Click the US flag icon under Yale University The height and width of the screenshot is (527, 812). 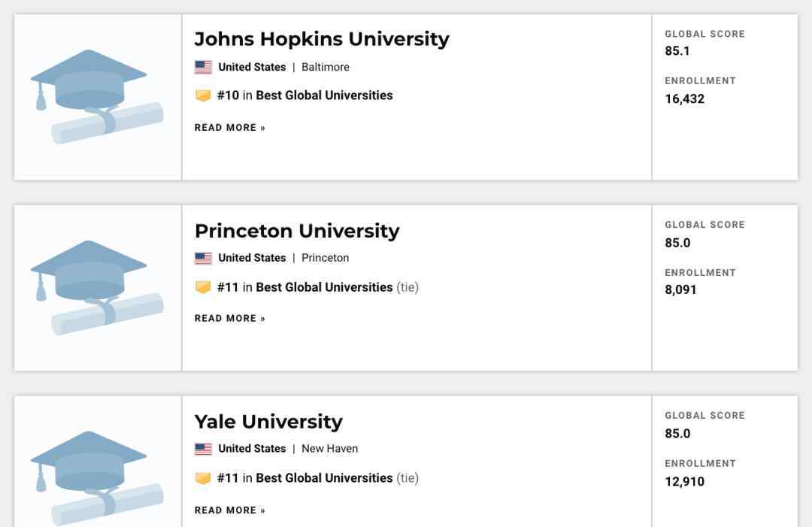click(203, 449)
